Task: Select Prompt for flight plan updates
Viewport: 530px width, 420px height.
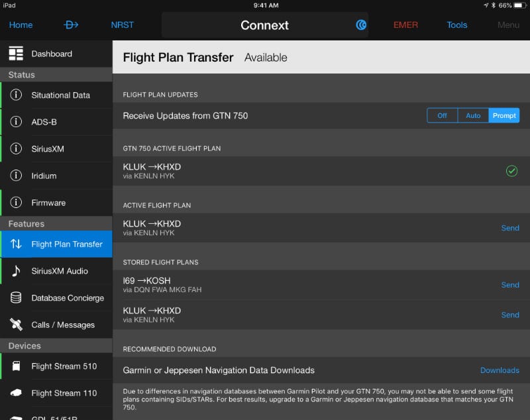Action: click(504, 115)
